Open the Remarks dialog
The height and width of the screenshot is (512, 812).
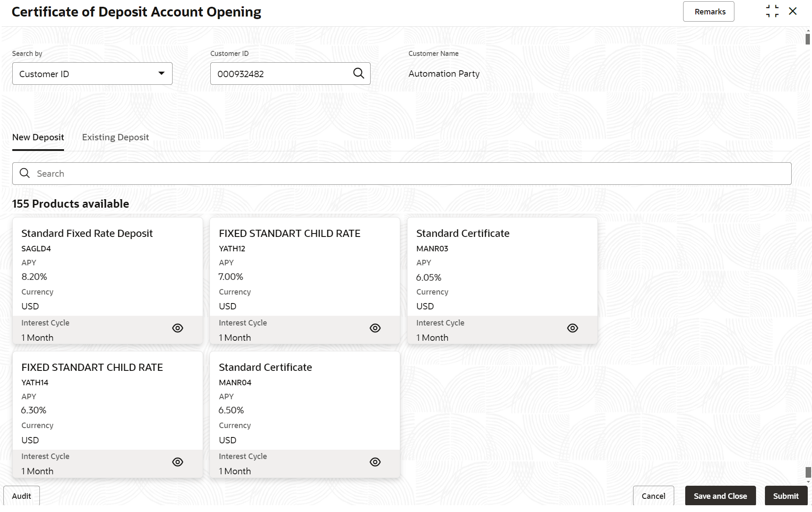pos(709,12)
